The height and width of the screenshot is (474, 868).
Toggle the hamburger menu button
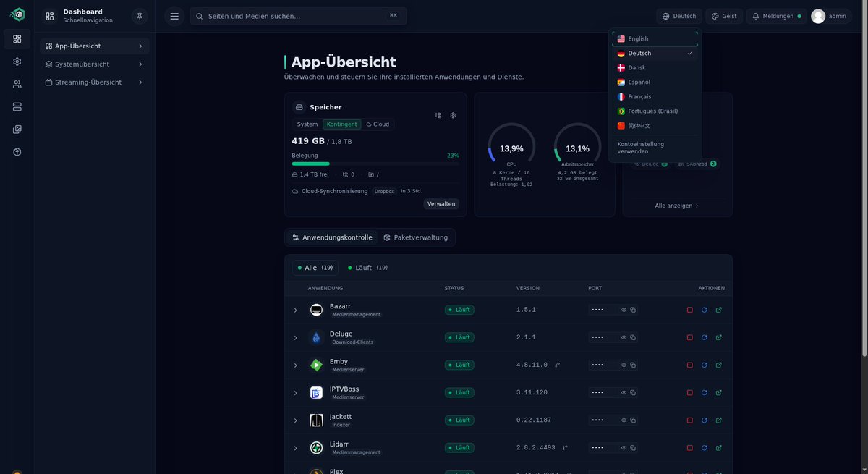tap(174, 16)
